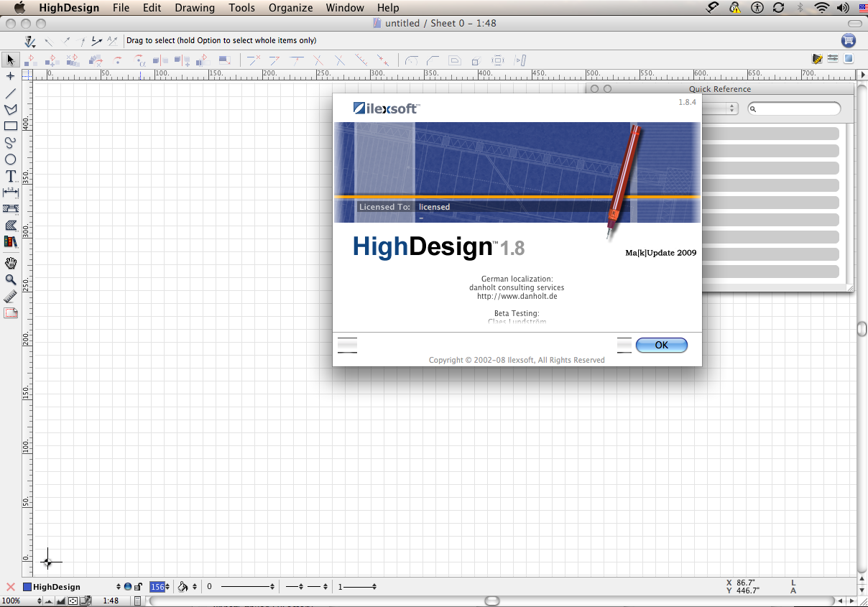Viewport: 868px width, 607px height.
Task: Click OK in the About dialog
Action: pyautogui.click(x=662, y=345)
